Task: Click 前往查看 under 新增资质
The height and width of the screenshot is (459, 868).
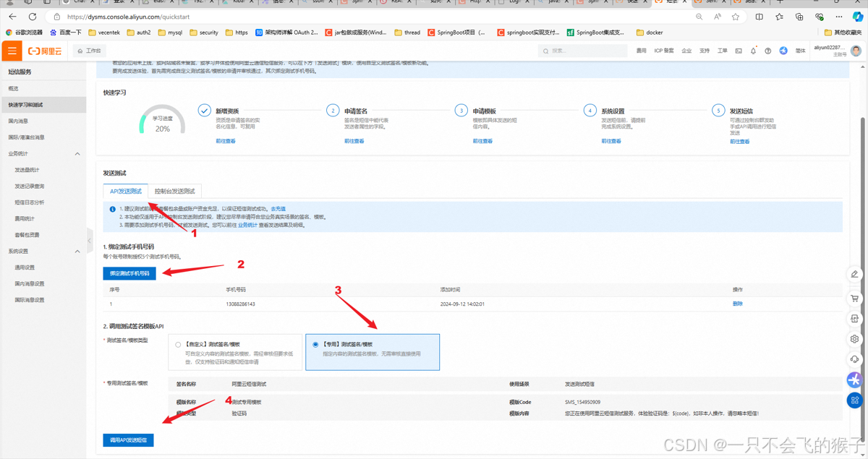Action: (x=225, y=142)
